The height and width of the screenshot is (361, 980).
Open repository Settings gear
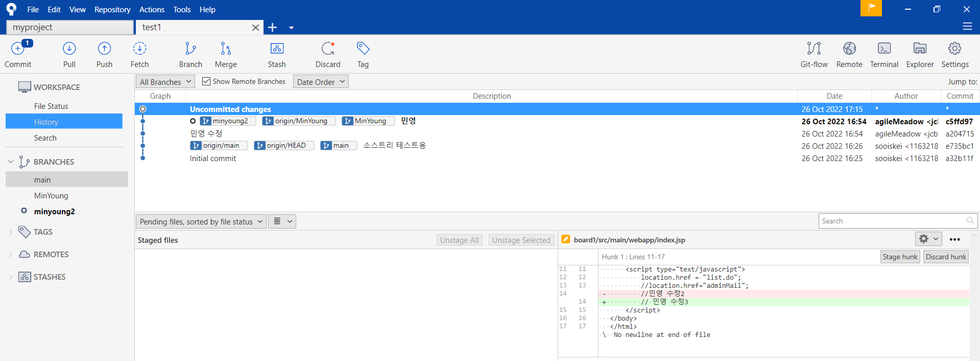955,49
